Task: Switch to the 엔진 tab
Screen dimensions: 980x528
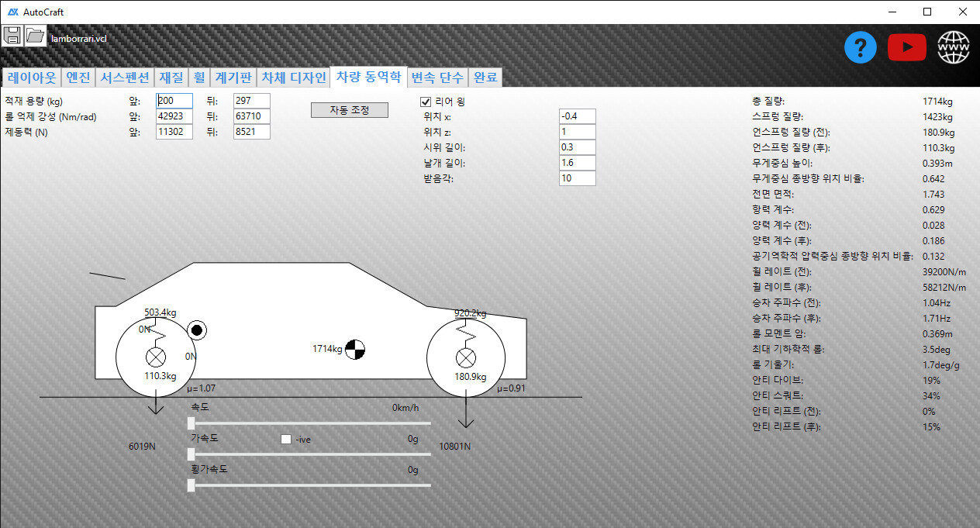Action: 78,78
